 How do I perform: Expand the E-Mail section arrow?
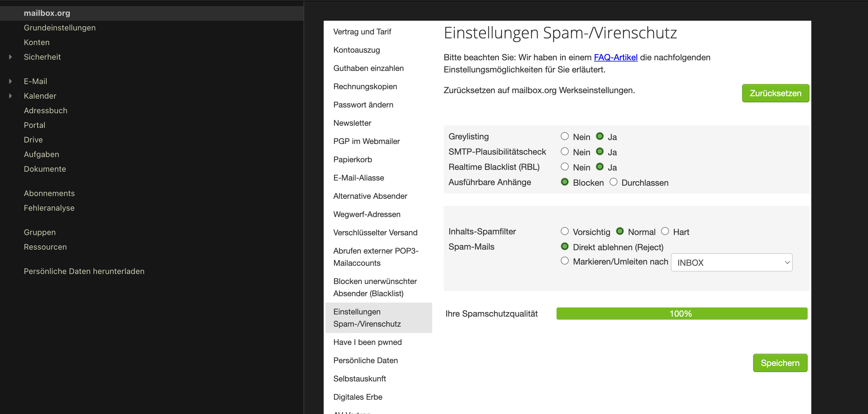click(x=10, y=81)
